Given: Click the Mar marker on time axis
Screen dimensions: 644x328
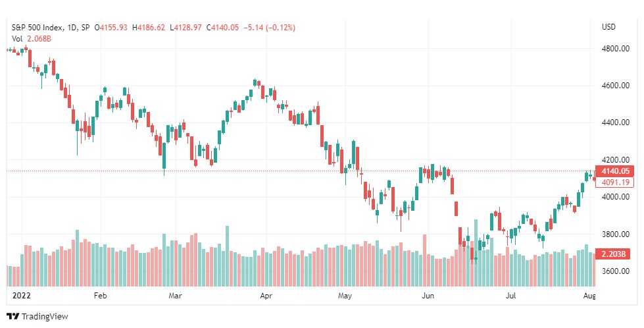Looking at the screenshot, I should pyautogui.click(x=176, y=296).
